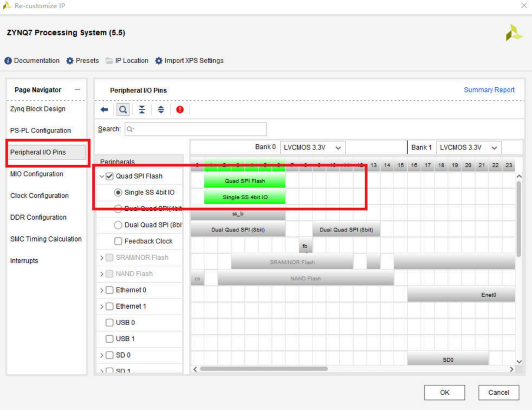Enable the USB 0 checkbox
532x410 pixels.
(x=109, y=323)
